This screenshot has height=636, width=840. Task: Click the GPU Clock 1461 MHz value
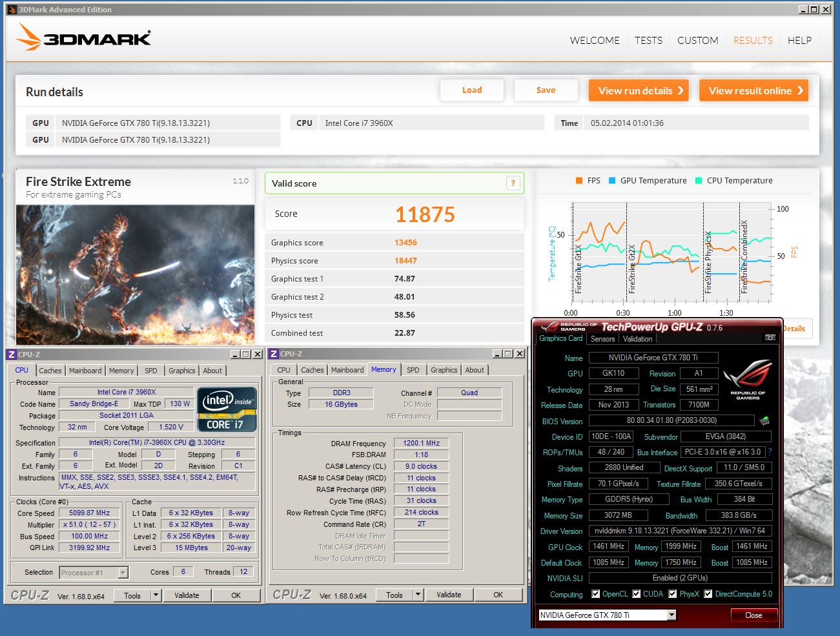tap(608, 546)
